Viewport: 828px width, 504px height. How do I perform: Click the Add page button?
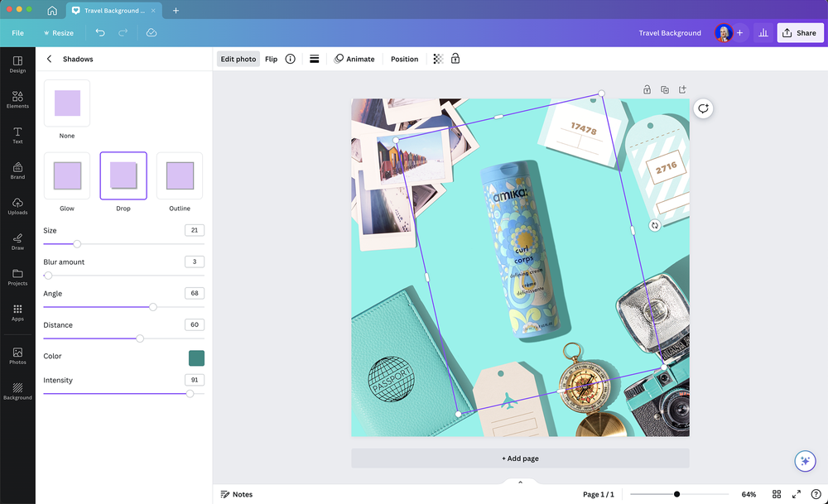(x=520, y=458)
